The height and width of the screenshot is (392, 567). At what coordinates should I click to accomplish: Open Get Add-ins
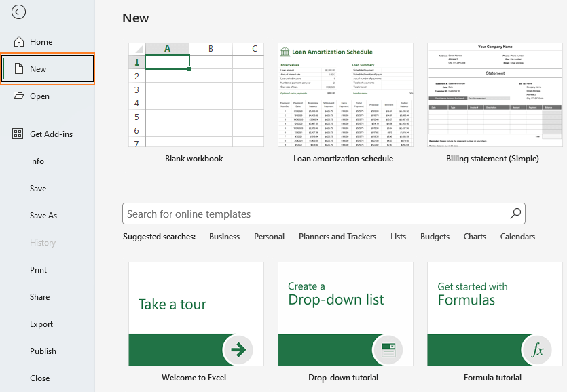click(x=48, y=134)
